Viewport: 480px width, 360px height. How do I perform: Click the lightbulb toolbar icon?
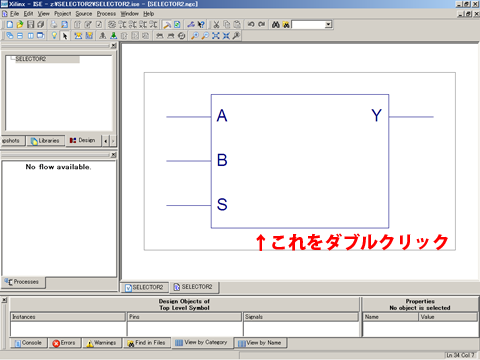pos(54,35)
